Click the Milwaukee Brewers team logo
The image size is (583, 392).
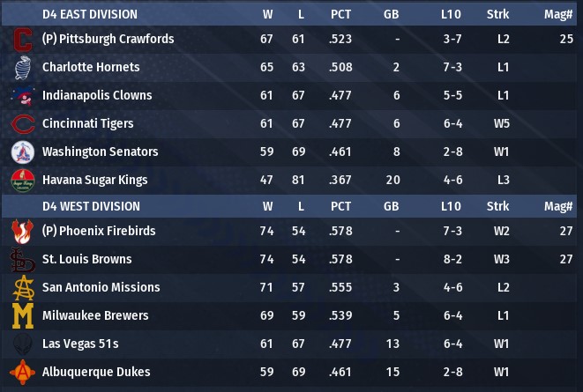pos(22,316)
